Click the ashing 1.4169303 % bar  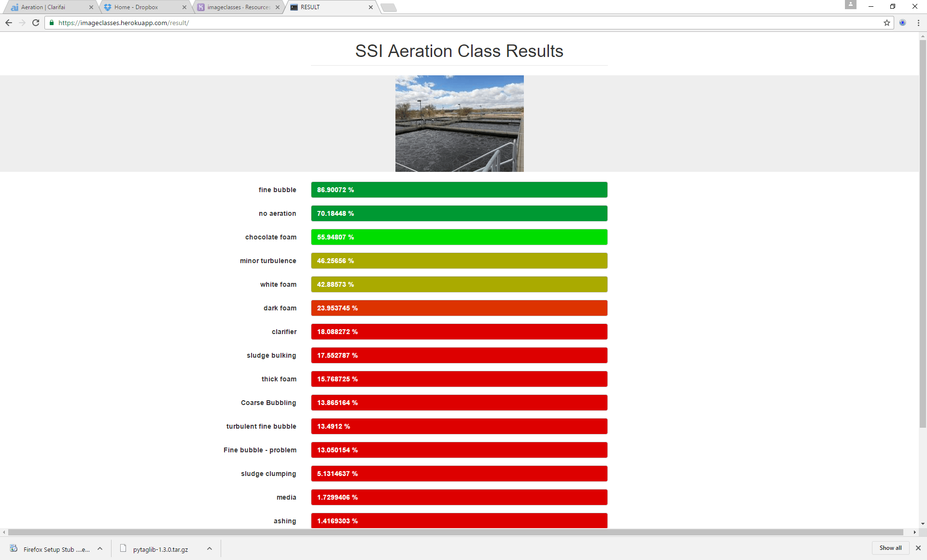click(459, 520)
